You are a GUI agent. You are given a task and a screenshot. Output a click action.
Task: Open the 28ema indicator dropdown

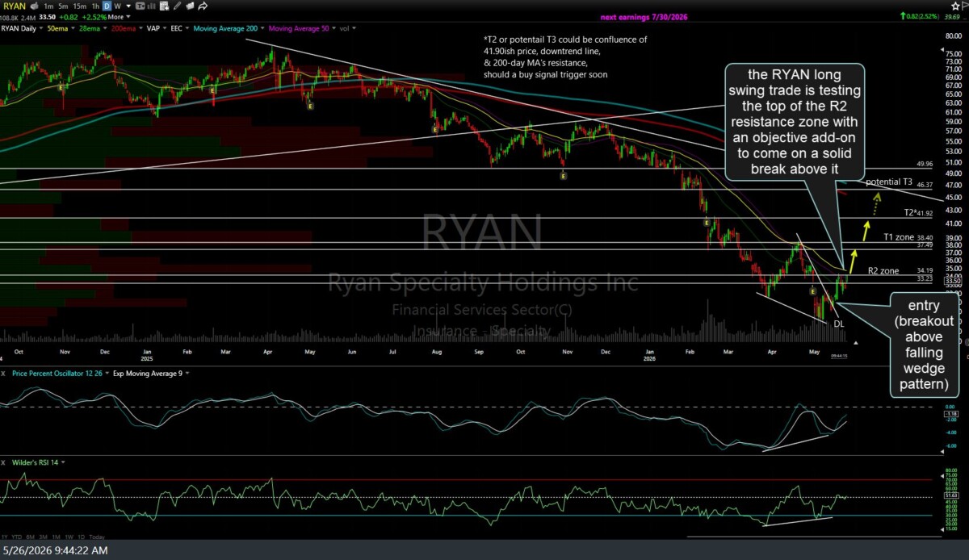pos(105,28)
